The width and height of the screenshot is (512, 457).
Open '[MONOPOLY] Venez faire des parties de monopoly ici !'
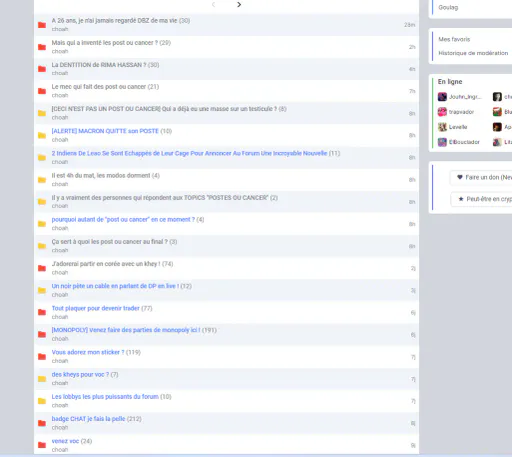[x=126, y=330]
